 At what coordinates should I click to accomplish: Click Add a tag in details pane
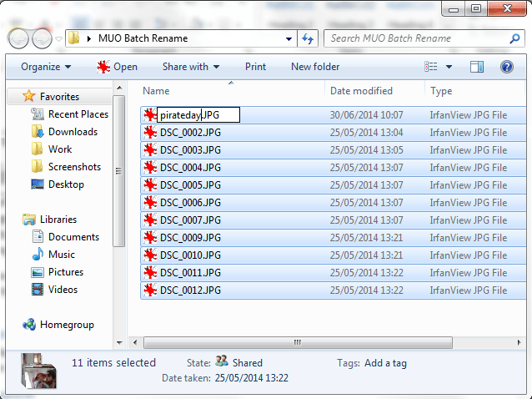pyautogui.click(x=385, y=363)
